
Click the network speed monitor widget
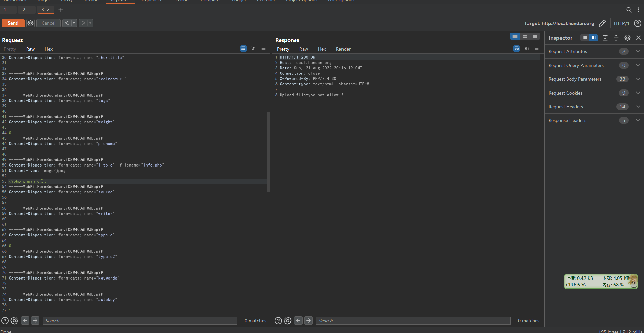pyautogui.click(x=601, y=281)
